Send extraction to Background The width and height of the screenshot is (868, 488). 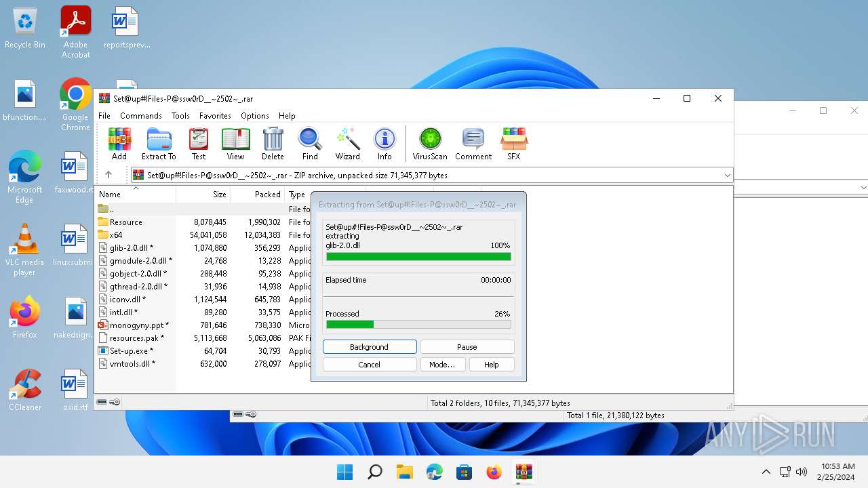tap(370, 347)
